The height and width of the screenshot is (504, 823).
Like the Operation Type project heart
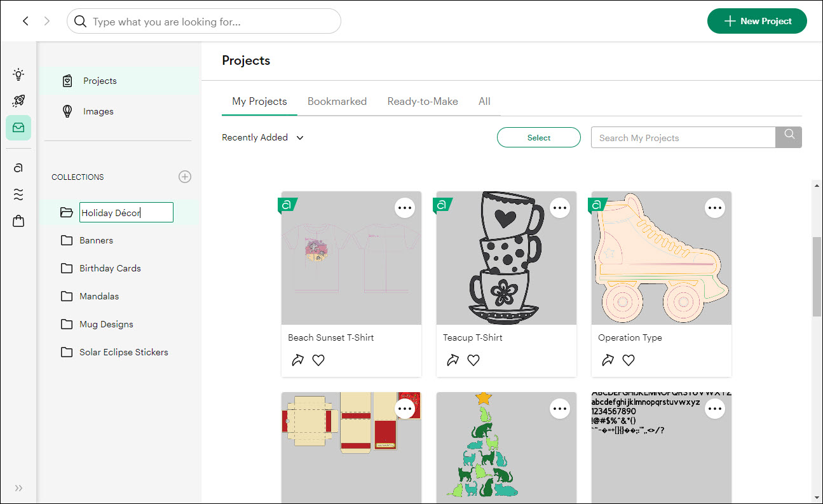point(629,360)
